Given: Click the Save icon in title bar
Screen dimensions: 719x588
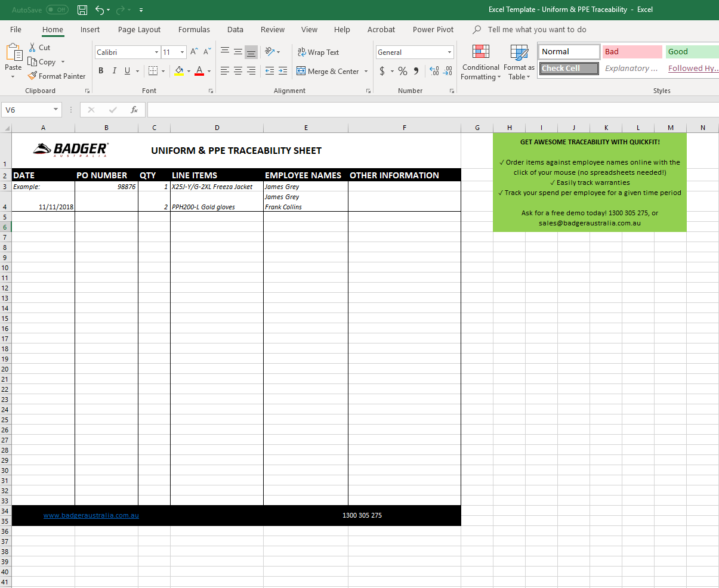Looking at the screenshot, I should pos(82,10).
